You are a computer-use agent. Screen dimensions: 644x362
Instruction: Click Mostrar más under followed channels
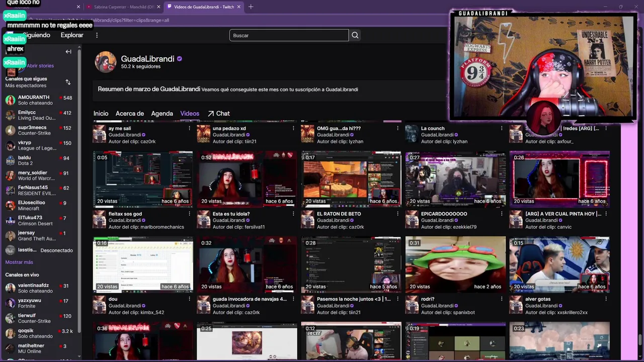click(19, 262)
